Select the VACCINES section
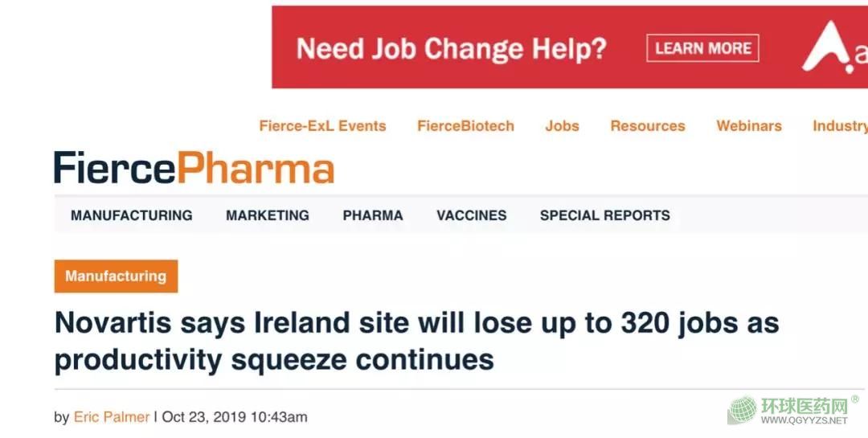 tap(472, 215)
